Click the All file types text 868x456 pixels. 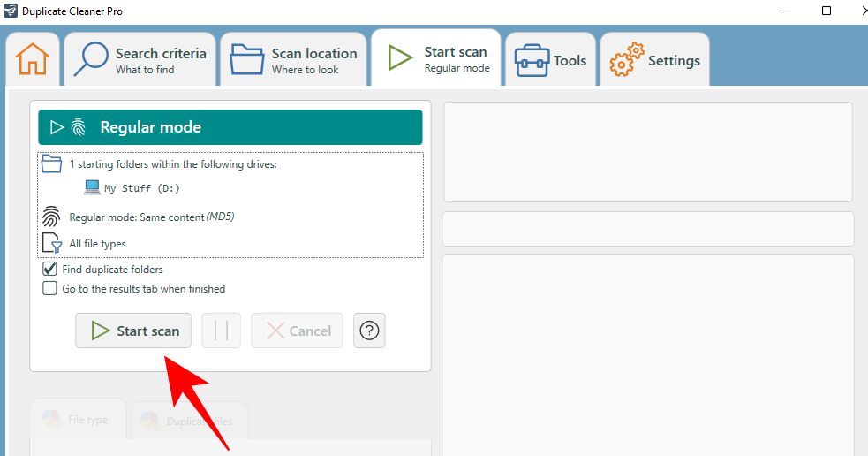(97, 244)
